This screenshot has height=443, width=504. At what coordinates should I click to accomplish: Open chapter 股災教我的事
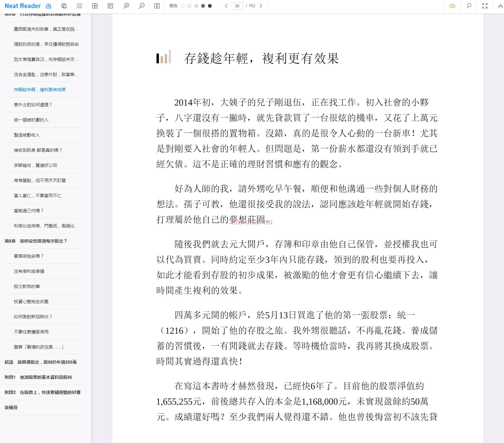[x=27, y=286]
